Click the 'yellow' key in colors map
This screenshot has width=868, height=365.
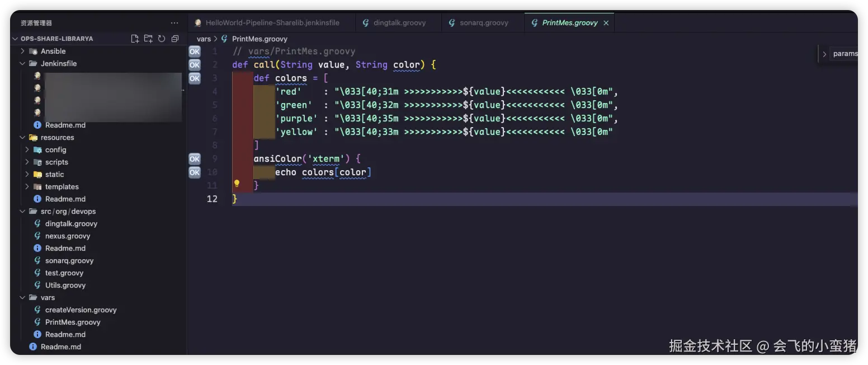pyautogui.click(x=296, y=132)
